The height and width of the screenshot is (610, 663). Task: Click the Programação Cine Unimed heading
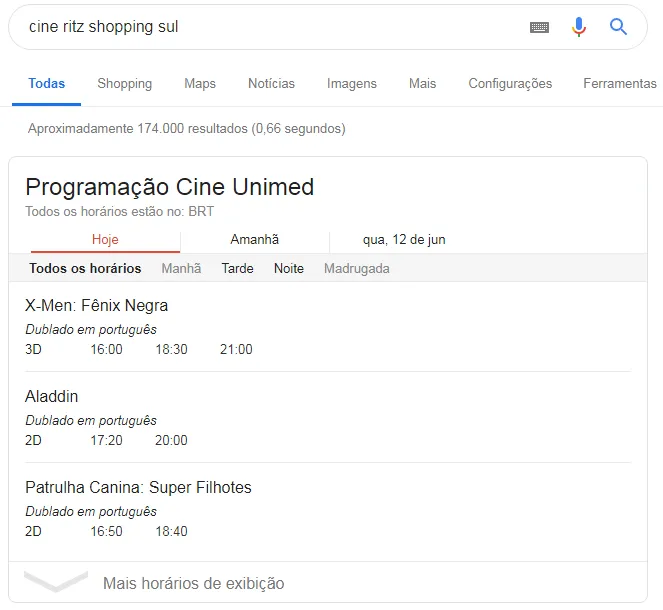coord(170,187)
